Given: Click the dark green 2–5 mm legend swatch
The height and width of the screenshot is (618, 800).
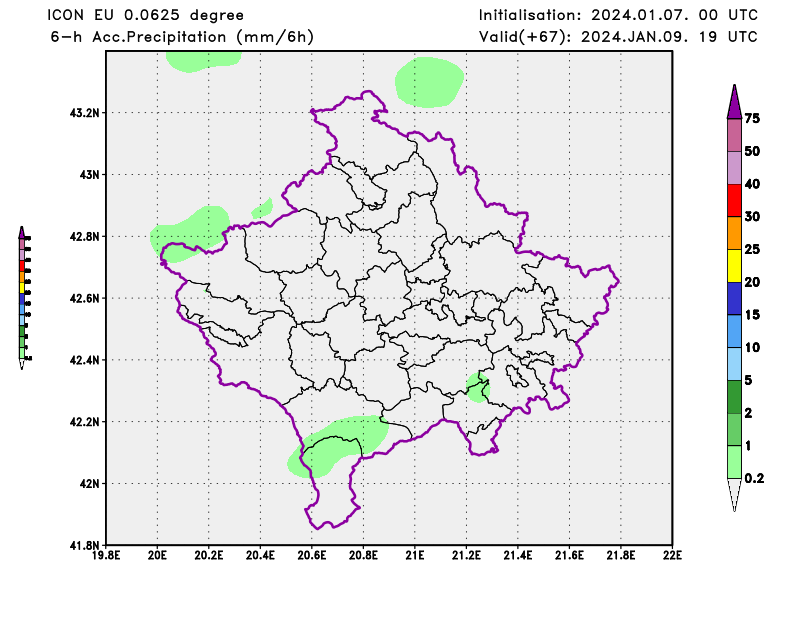Looking at the screenshot, I should [734, 397].
